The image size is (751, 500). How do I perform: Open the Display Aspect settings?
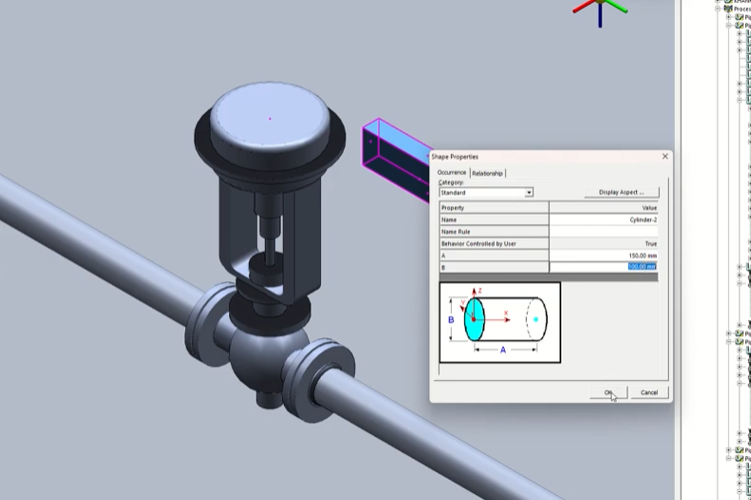coord(621,192)
